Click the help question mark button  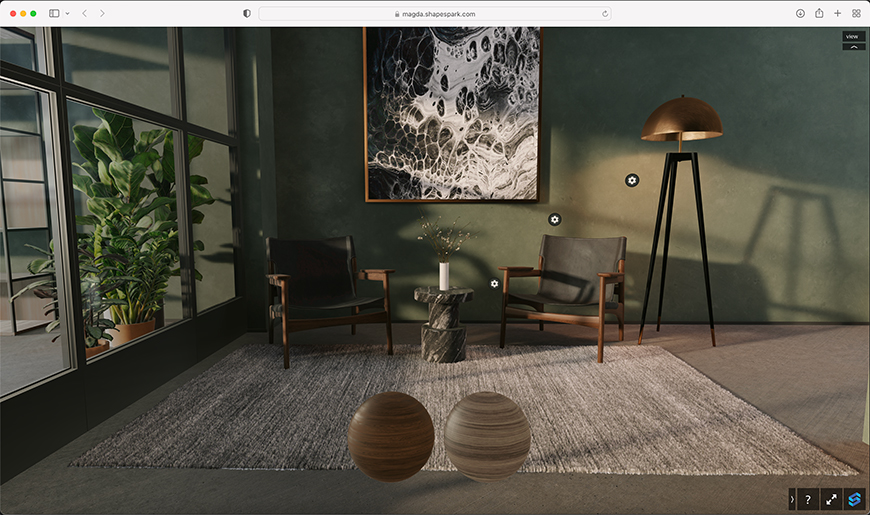807,499
